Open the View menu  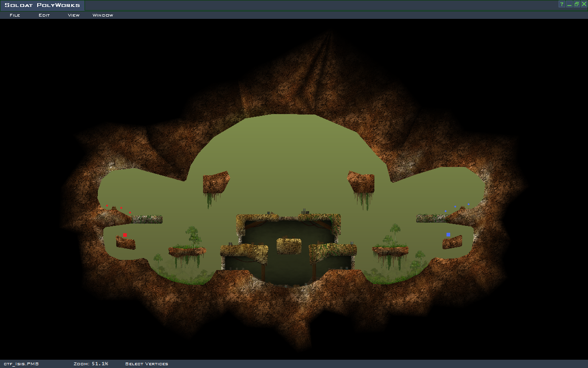coord(73,15)
